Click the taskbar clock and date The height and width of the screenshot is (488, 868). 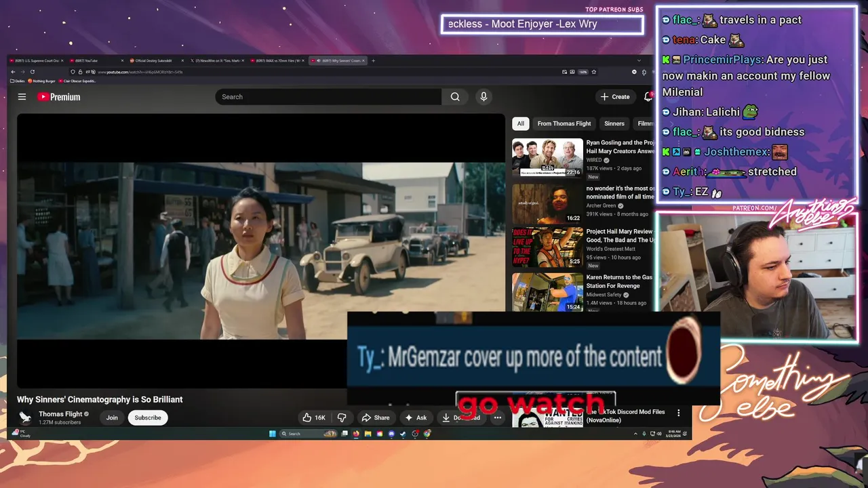(673, 434)
